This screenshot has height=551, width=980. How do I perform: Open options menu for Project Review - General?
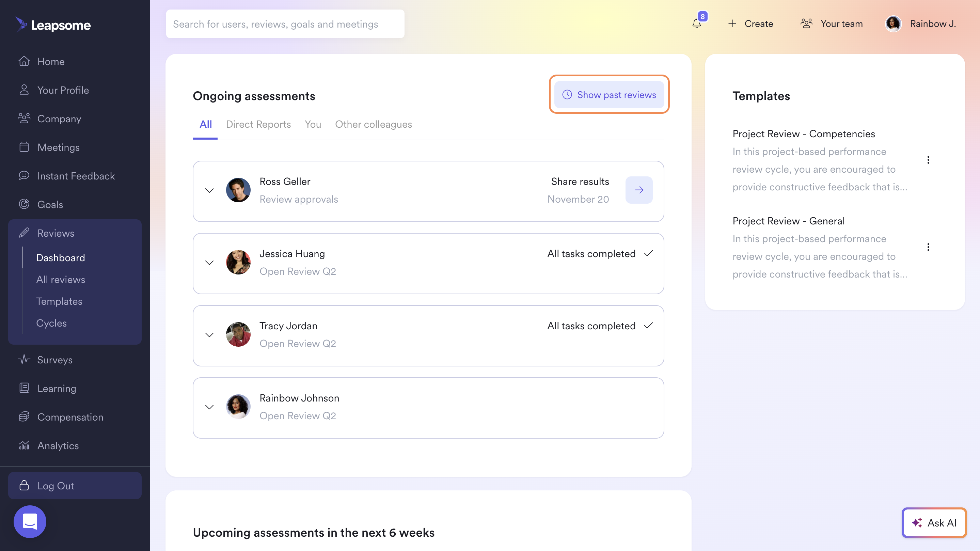pyautogui.click(x=928, y=247)
